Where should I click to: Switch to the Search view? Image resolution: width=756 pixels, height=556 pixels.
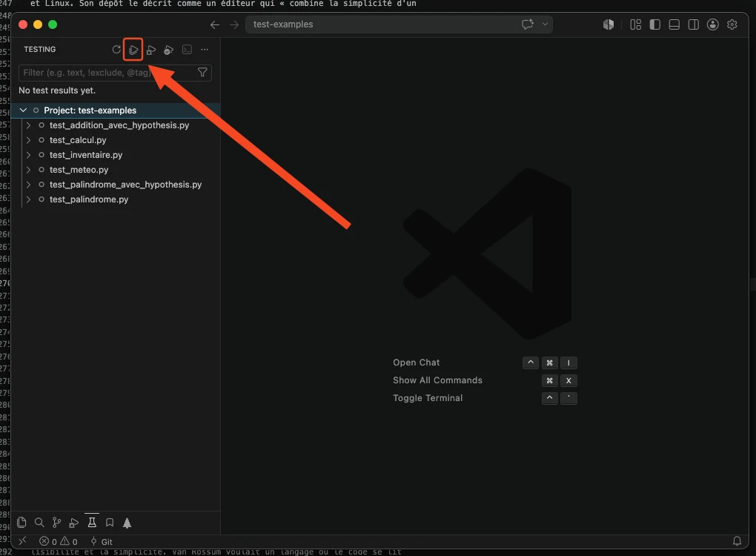tap(39, 522)
